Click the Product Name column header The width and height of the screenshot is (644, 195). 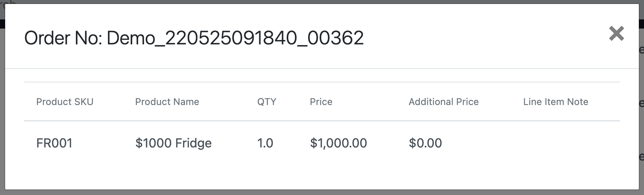(x=167, y=102)
